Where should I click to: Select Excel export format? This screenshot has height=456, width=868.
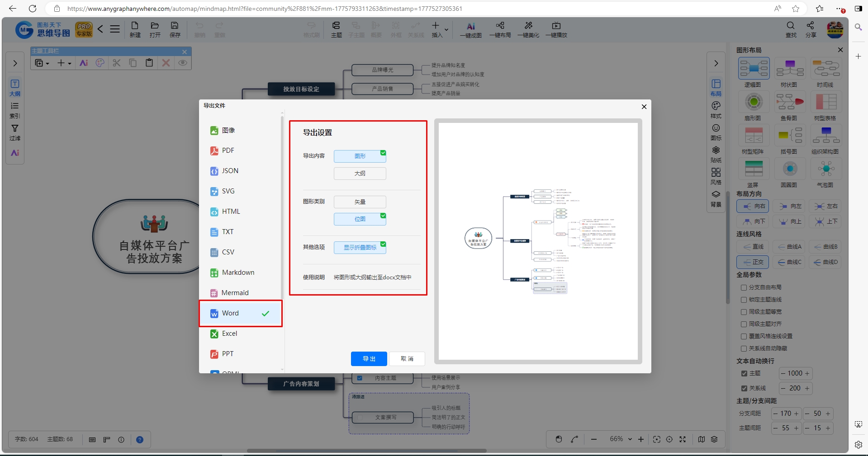(x=242, y=334)
